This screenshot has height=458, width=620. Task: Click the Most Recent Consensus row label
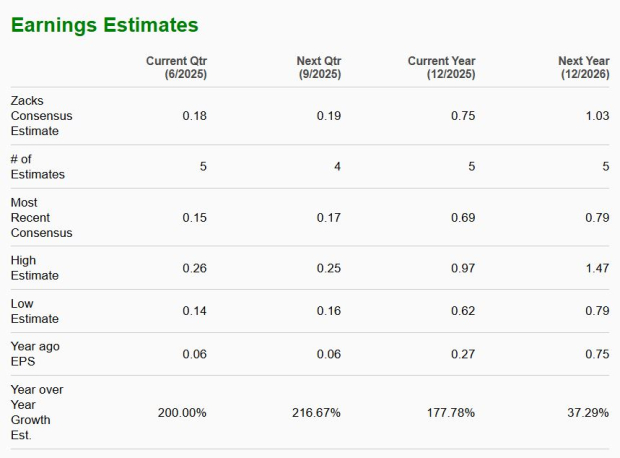[x=41, y=217]
